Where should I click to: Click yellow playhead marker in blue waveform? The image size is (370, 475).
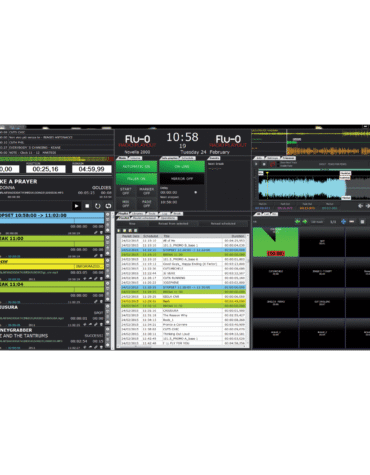click(267, 173)
